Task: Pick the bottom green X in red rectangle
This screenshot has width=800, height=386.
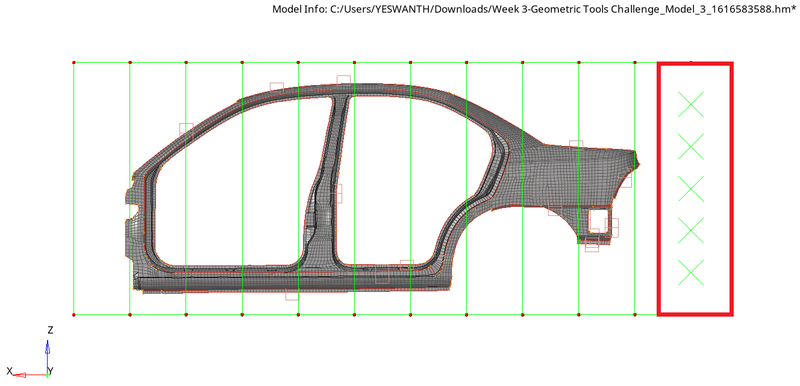Action: pyautogui.click(x=691, y=272)
